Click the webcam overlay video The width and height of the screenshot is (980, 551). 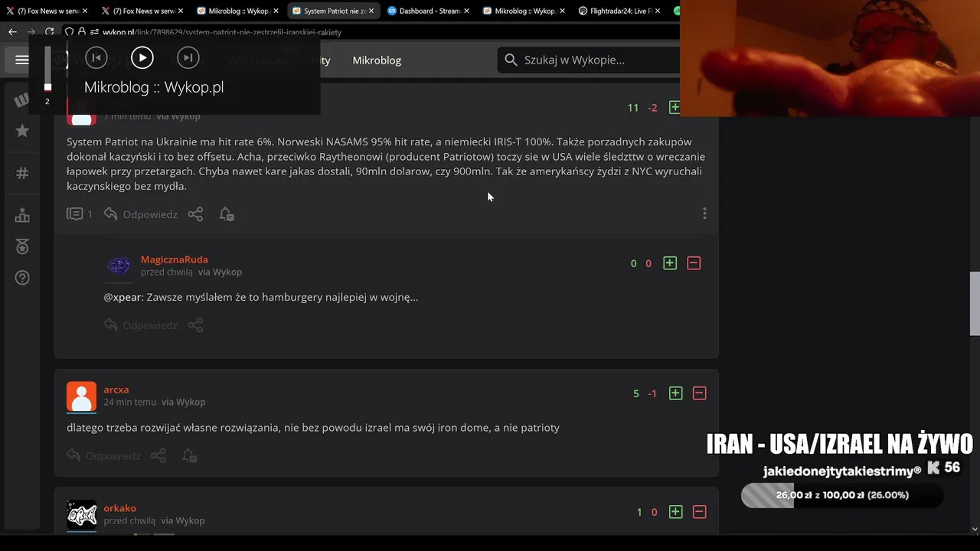[830, 58]
